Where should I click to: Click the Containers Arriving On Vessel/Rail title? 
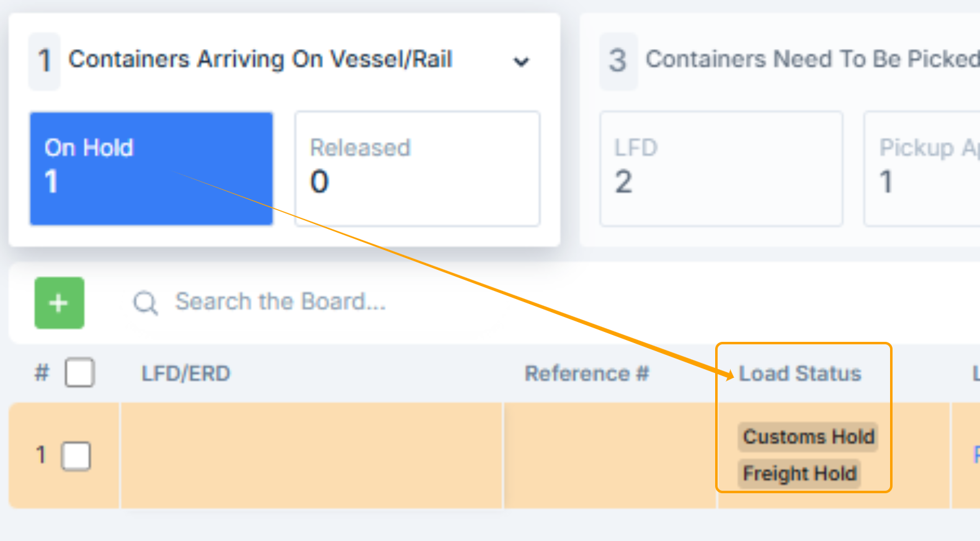[261, 59]
